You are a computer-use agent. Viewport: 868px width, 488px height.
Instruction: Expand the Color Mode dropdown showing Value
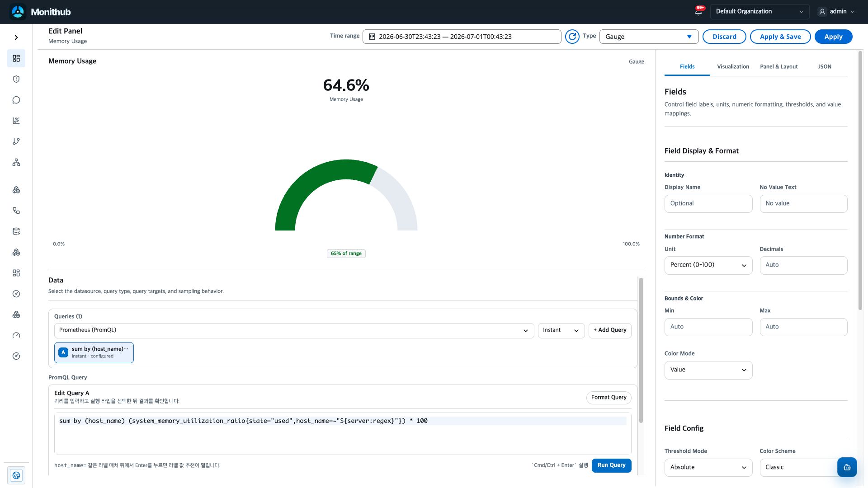click(x=708, y=370)
